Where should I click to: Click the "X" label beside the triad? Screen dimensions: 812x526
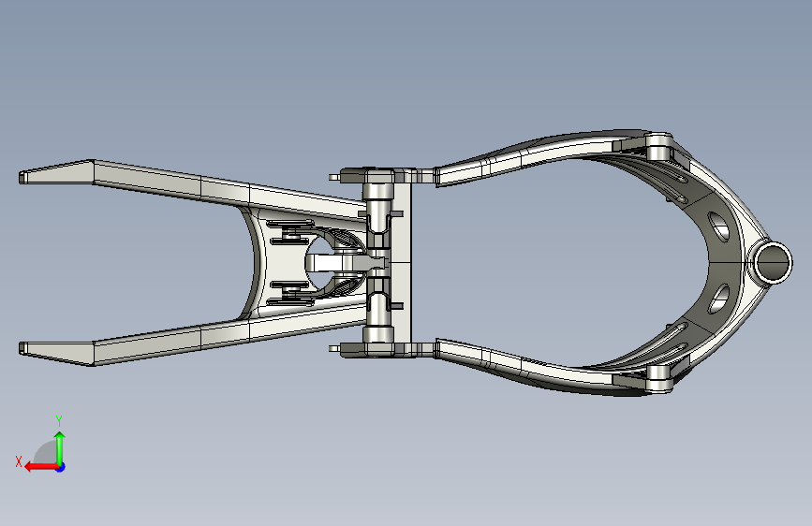(19, 461)
